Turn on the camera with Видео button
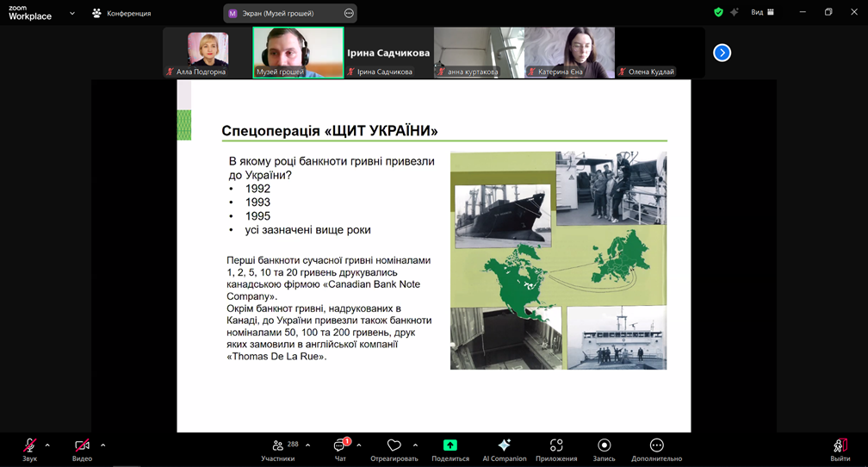The height and width of the screenshot is (467, 868). (82, 449)
